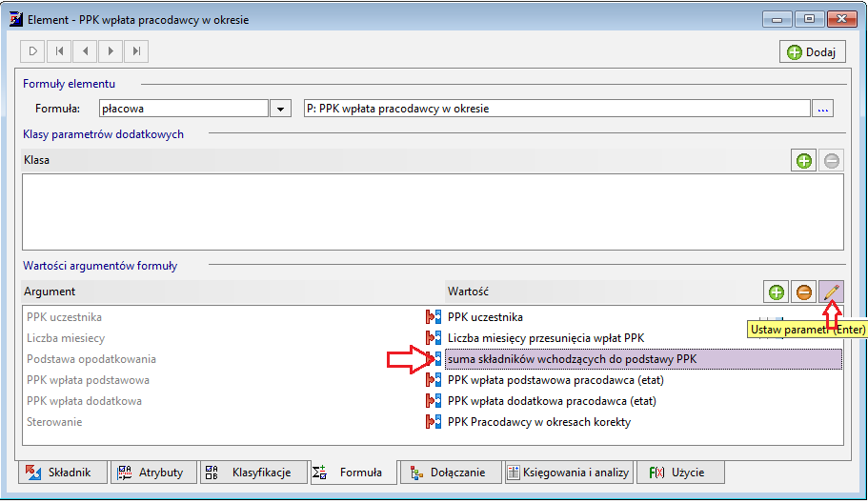Select the Formuła tab
Image resolution: width=868 pixels, height=503 pixels.
tap(353, 473)
